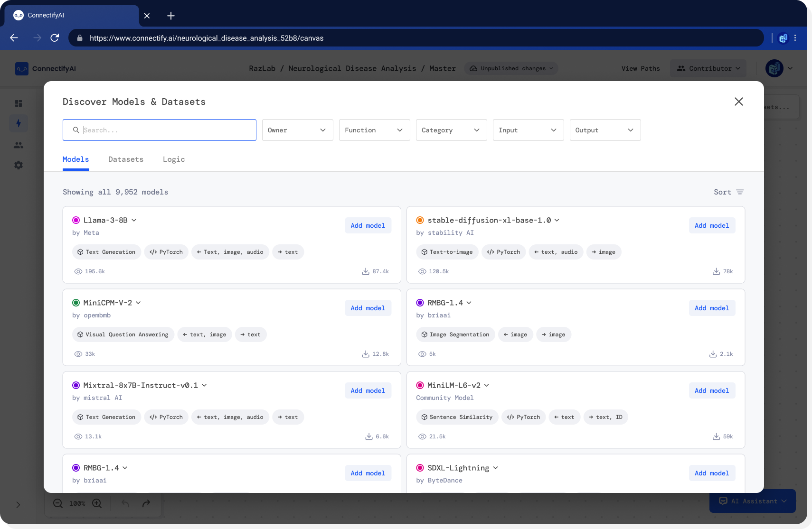
Task: Click the download icon showing 78k
Action: pos(716,271)
